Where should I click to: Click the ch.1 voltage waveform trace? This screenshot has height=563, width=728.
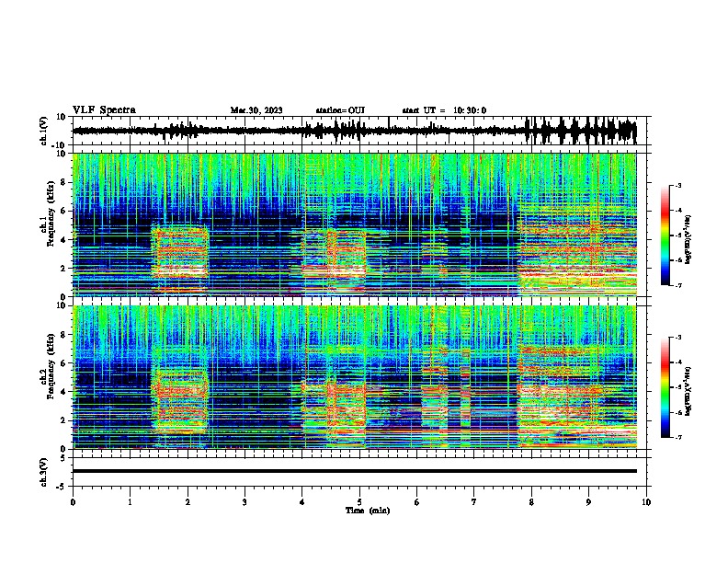tap(355, 131)
